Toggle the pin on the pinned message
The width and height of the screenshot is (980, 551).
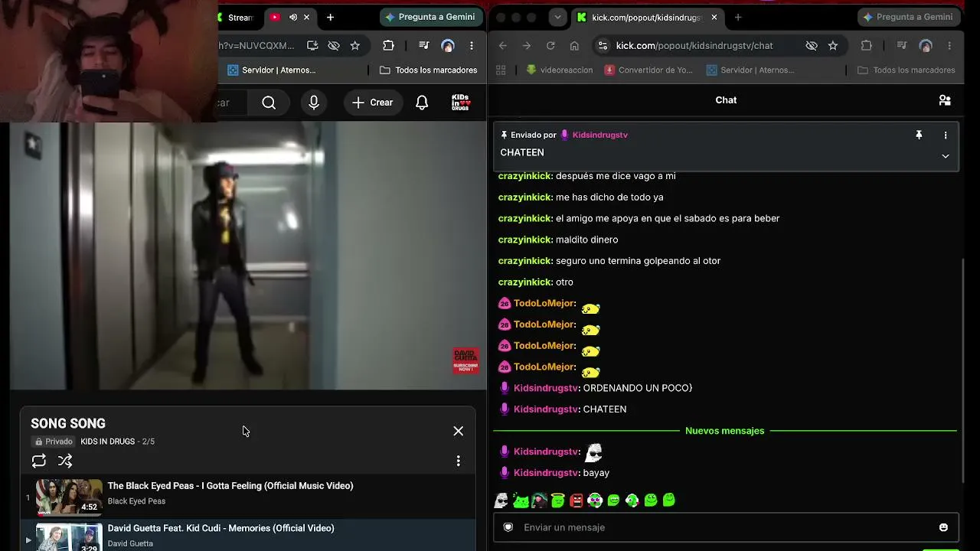[x=919, y=135]
